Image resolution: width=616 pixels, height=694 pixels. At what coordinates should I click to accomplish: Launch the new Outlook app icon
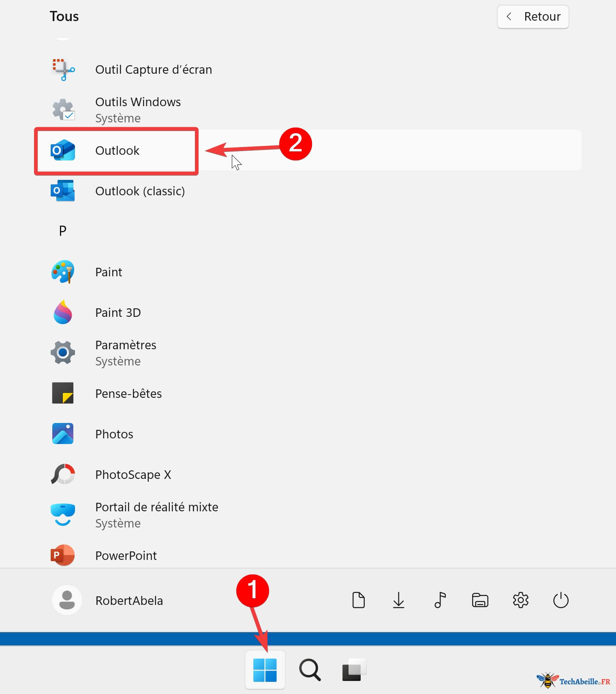(x=63, y=150)
